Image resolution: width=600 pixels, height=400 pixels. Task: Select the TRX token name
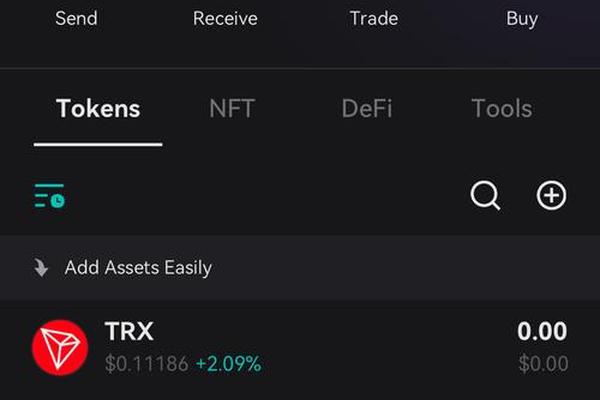point(129,331)
